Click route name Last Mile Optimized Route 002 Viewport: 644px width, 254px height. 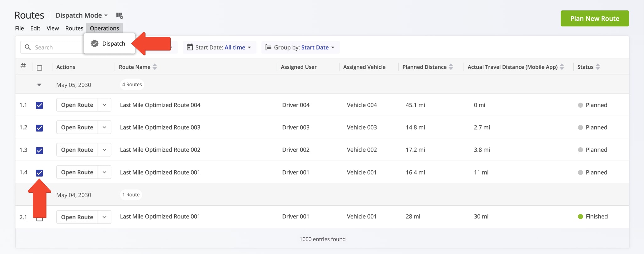(160, 150)
